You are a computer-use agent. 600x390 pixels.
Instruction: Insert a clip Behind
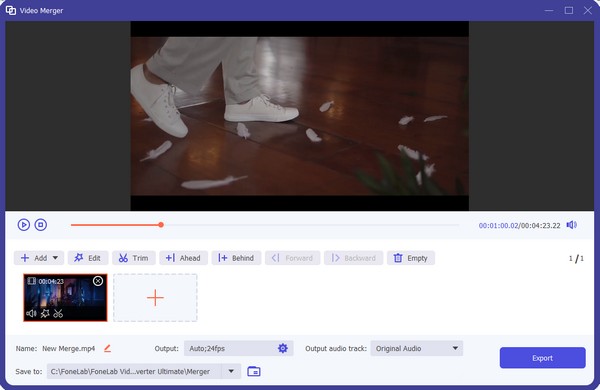[x=236, y=258]
